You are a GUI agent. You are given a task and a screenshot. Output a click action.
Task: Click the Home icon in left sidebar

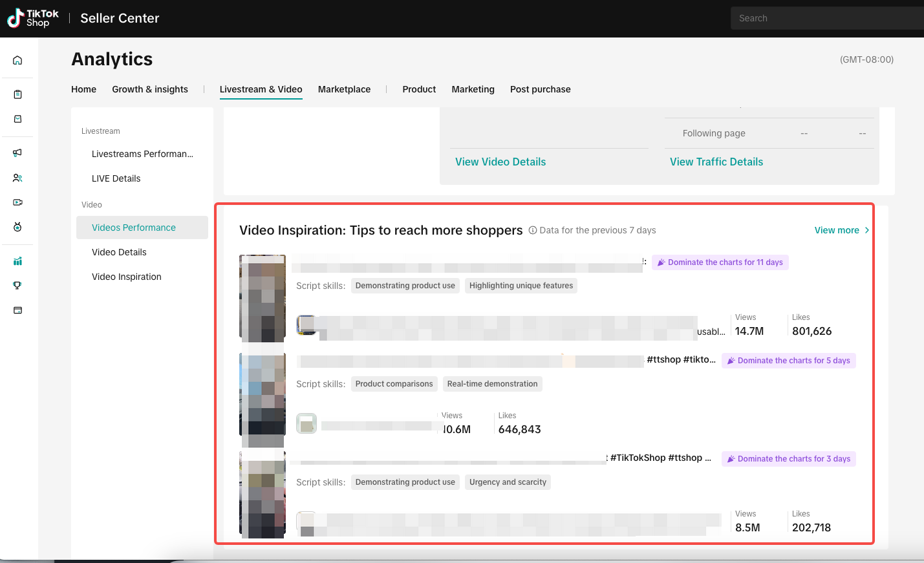point(17,60)
